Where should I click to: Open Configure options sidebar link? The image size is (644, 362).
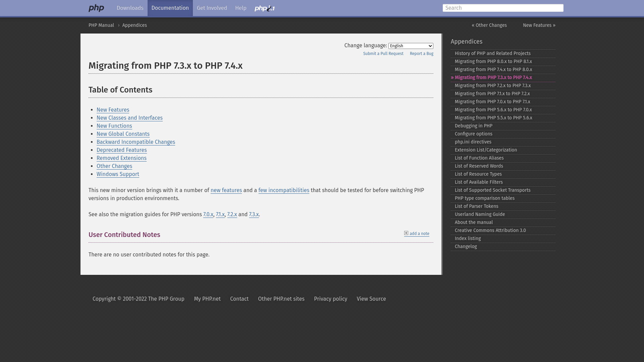(503, 134)
